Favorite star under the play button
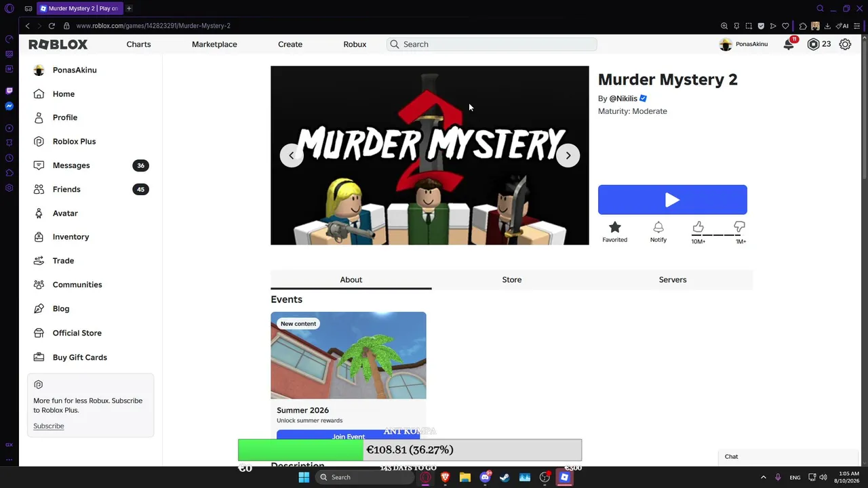The width and height of the screenshot is (868, 488). click(615, 227)
